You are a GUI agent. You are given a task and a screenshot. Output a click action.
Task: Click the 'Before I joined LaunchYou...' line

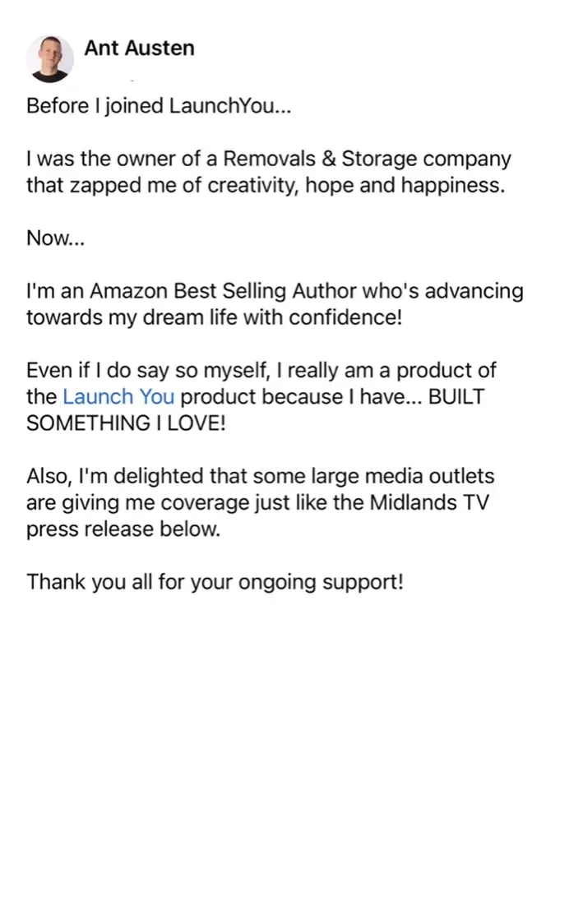[159, 106]
